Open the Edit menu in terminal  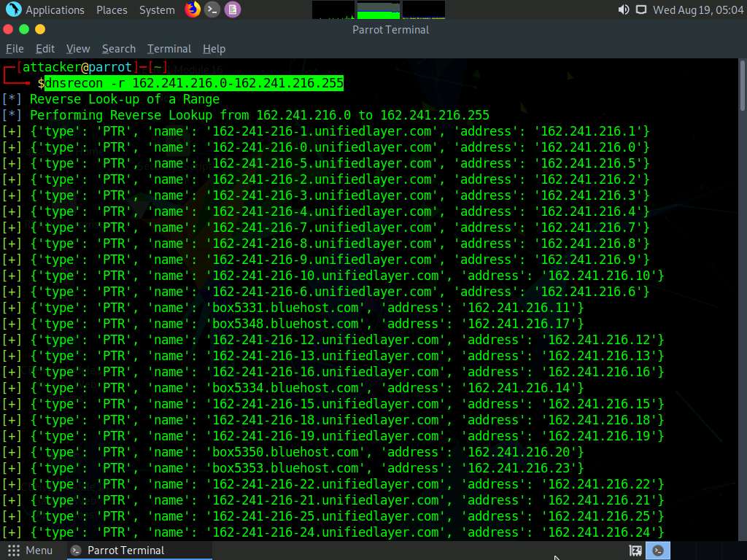[45, 49]
